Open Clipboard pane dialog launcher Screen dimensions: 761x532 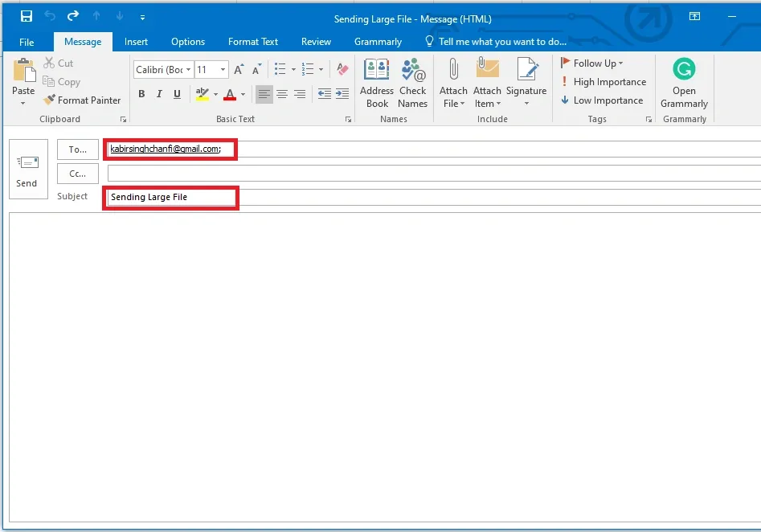tap(123, 120)
